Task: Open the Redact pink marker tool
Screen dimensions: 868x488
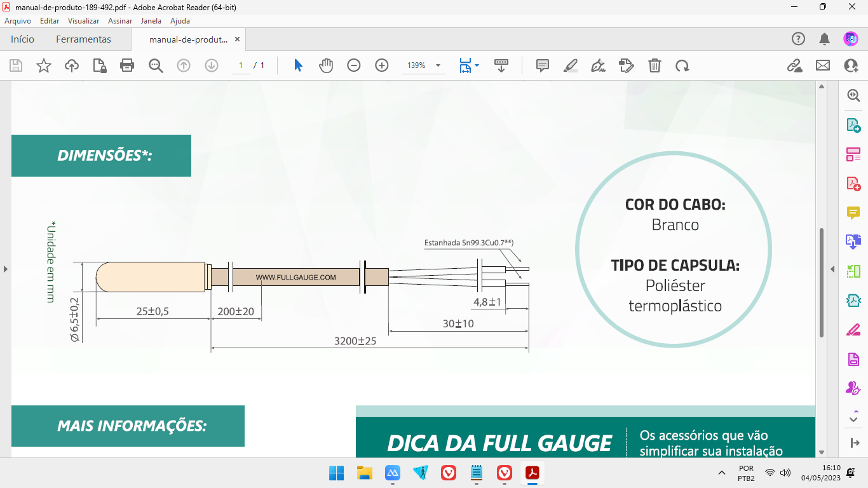Action: click(x=853, y=330)
